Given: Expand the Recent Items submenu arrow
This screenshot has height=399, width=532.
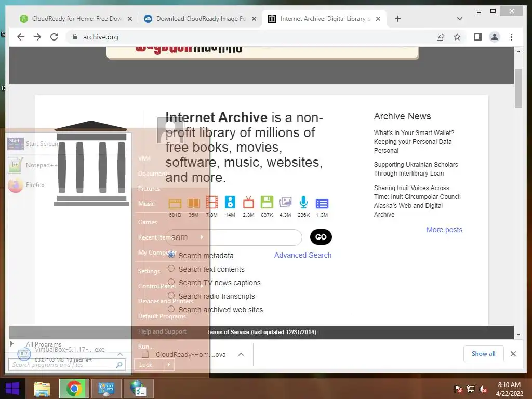Looking at the screenshot, I should (x=202, y=237).
